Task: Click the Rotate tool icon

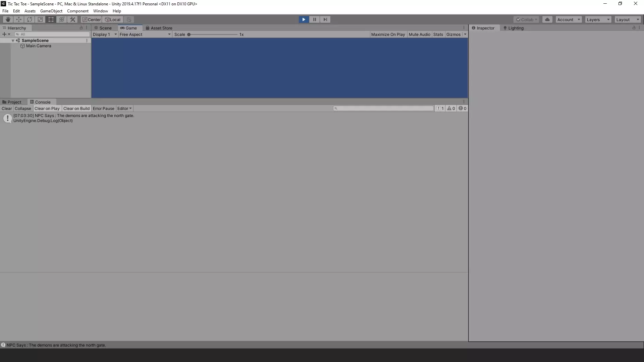Action: (29, 19)
